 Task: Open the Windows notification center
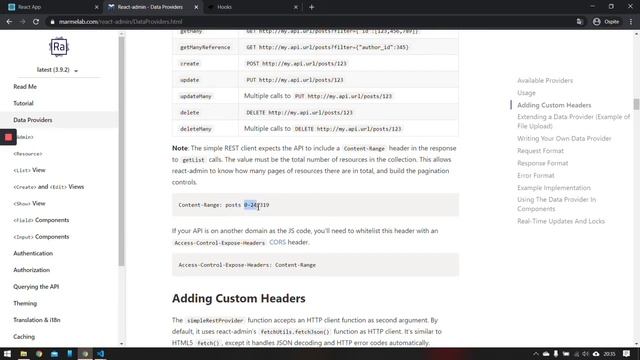(627, 354)
